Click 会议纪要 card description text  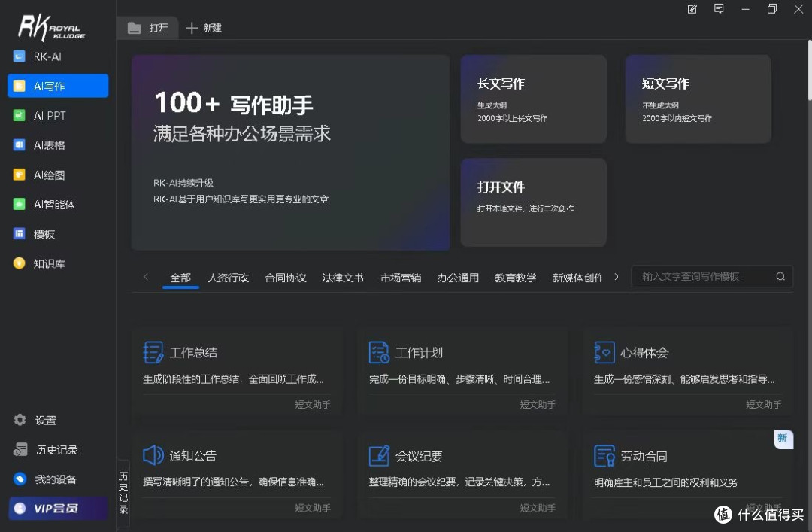pyautogui.click(x=459, y=482)
